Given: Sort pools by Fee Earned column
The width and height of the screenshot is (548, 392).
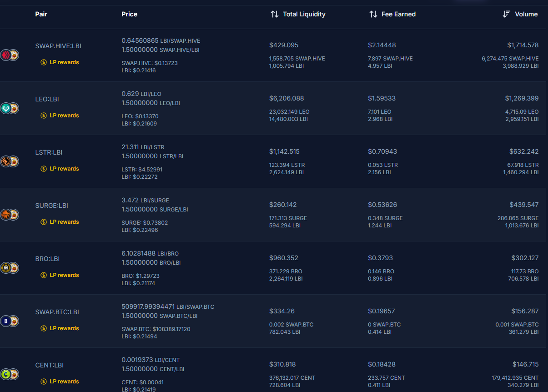Looking at the screenshot, I should coord(392,14).
